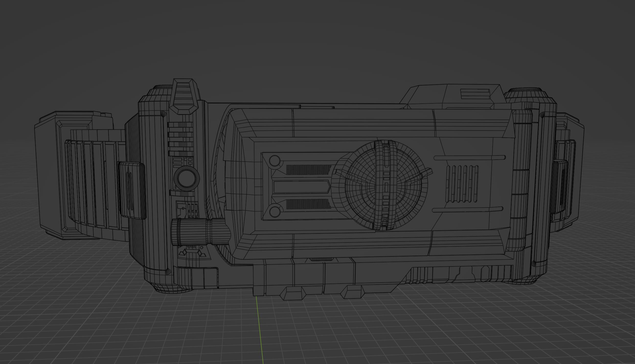Click the green Y axis line

click(x=259, y=330)
